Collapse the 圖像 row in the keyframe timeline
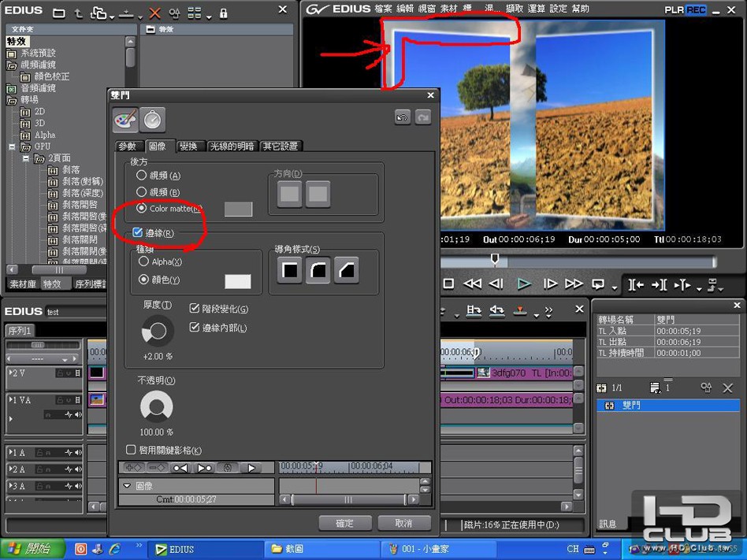 127,486
